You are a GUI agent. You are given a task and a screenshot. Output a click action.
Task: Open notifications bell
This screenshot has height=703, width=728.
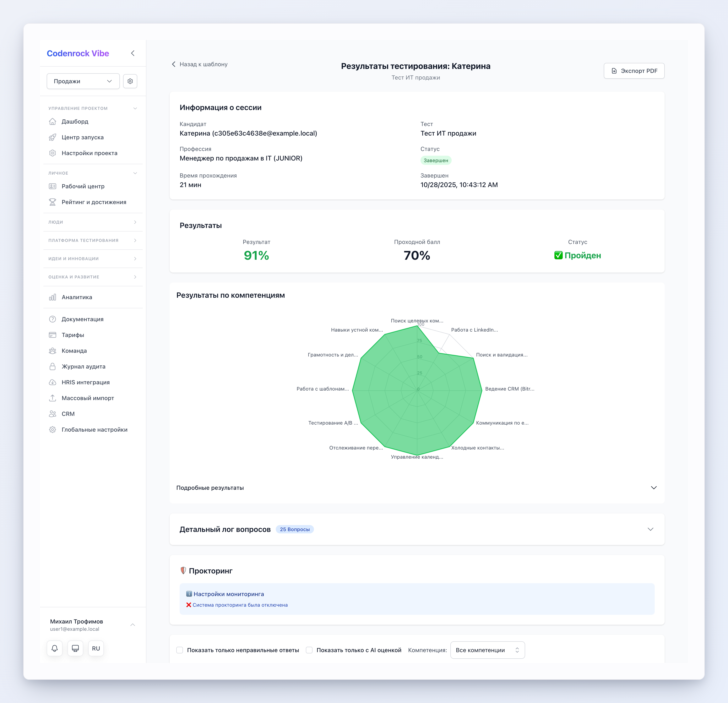point(55,648)
